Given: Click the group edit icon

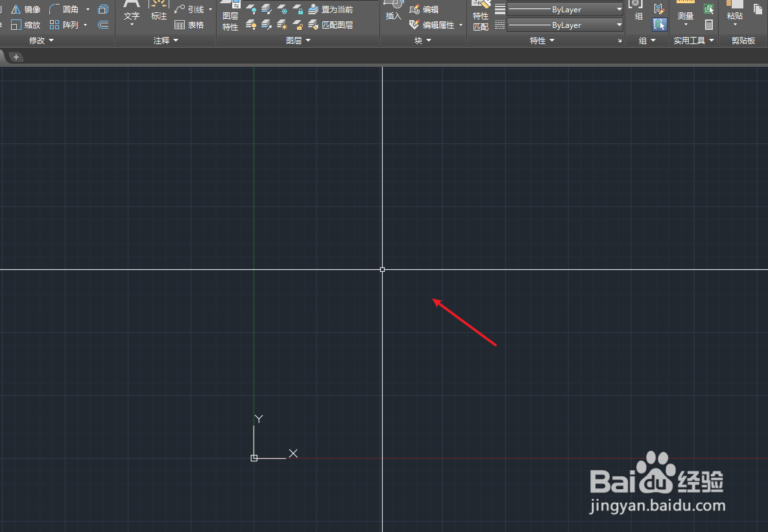Looking at the screenshot, I should [x=659, y=9].
